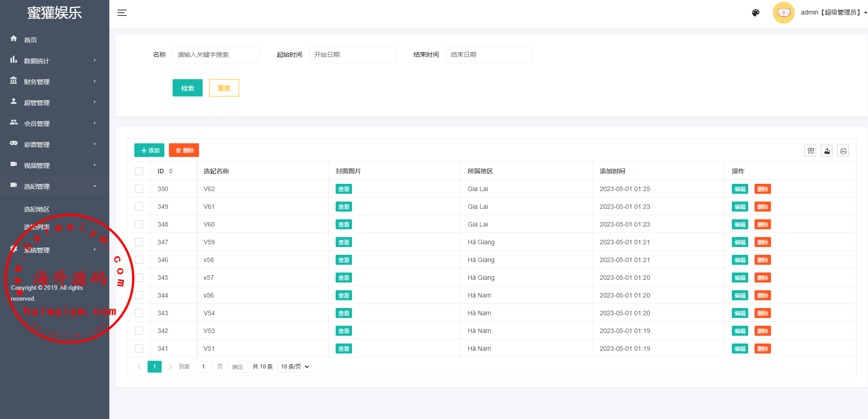Click the green 检索 search button

pos(187,88)
